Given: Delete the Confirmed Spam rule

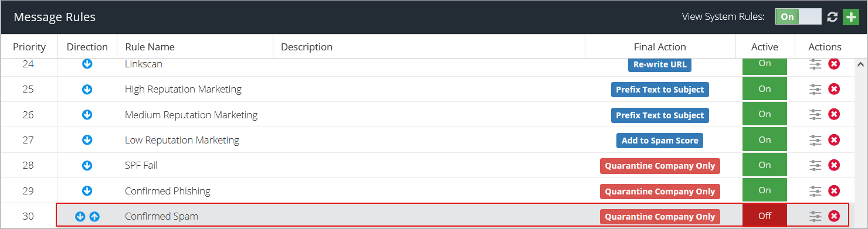Looking at the screenshot, I should pyautogui.click(x=834, y=216).
